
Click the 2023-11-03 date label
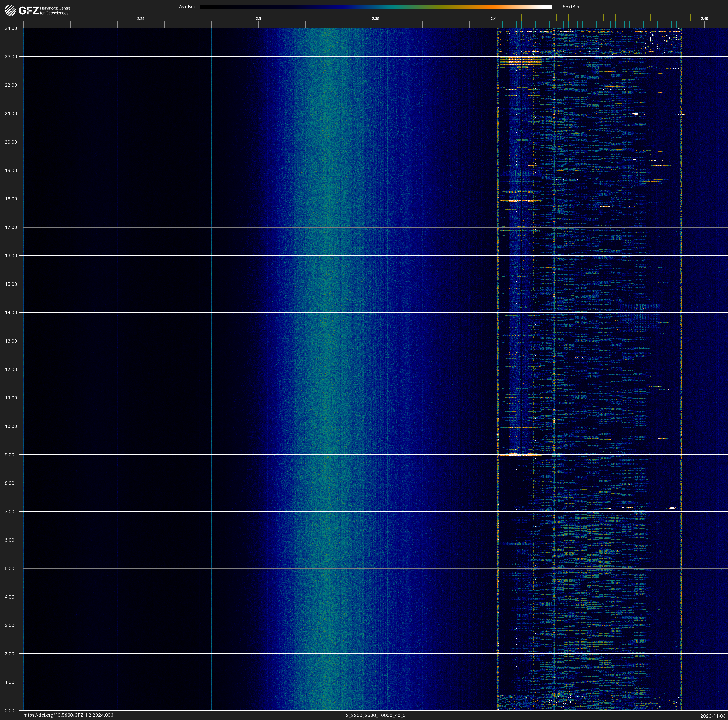[713, 716]
